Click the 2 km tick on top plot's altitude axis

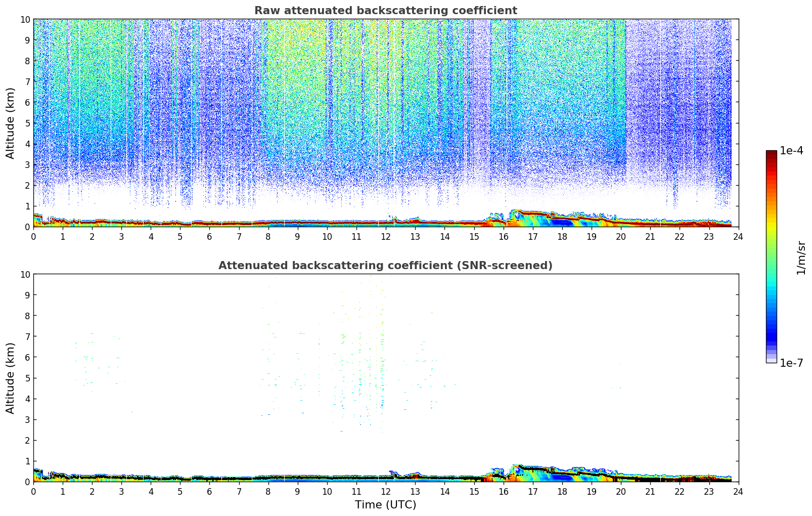coord(27,185)
